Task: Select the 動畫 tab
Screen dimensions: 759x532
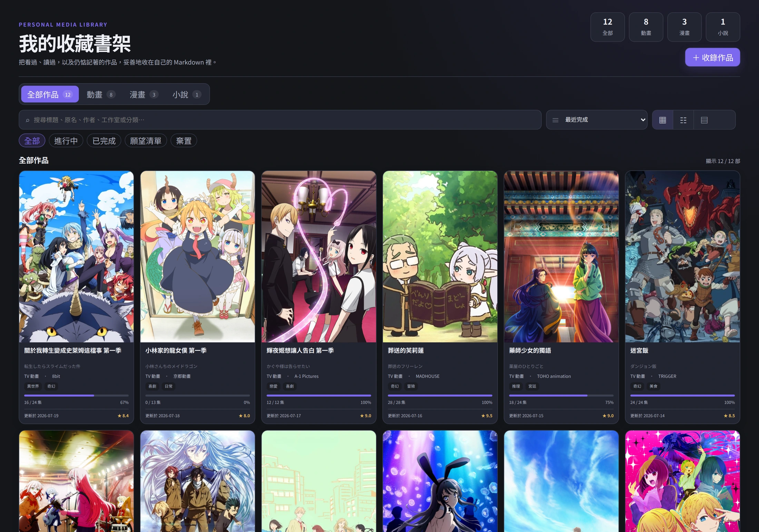Action: click(101, 94)
